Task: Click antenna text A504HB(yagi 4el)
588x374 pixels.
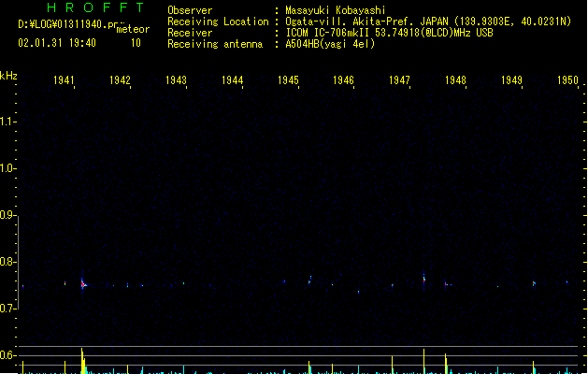Action: pos(330,44)
